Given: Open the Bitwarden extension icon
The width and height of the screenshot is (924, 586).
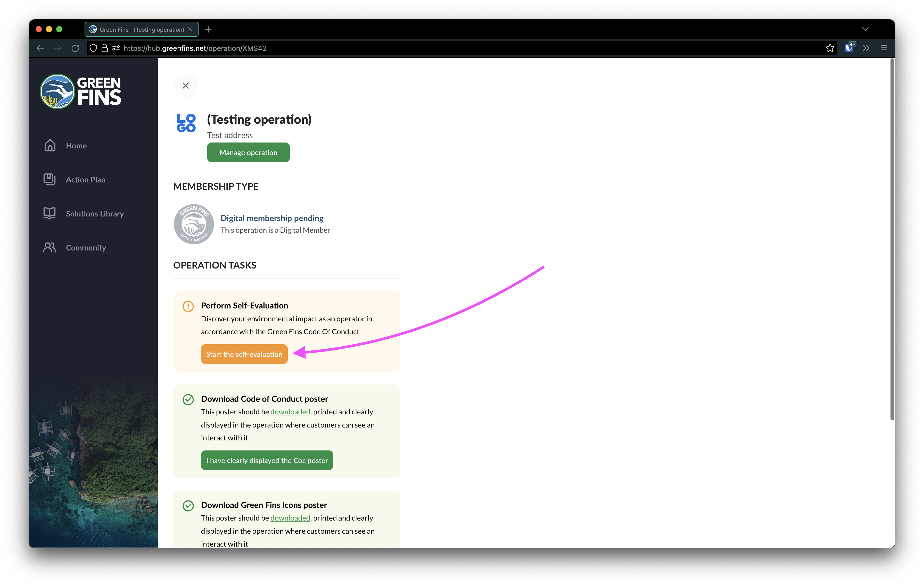Looking at the screenshot, I should [849, 48].
